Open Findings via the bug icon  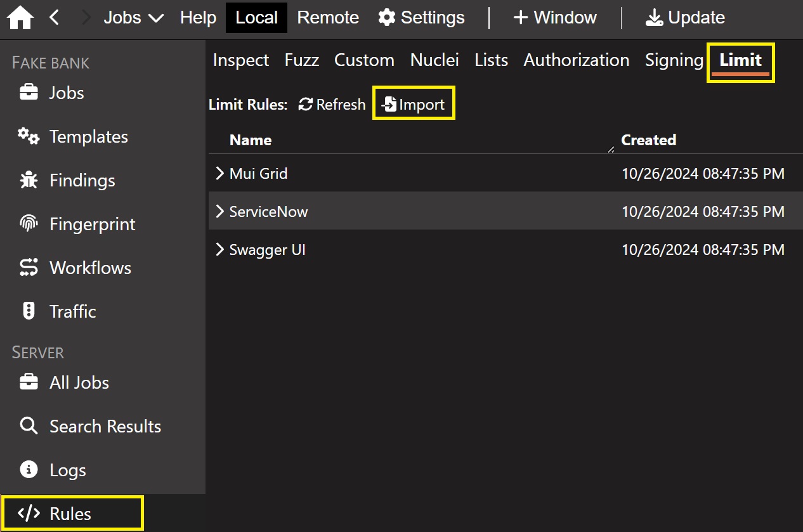pos(29,181)
